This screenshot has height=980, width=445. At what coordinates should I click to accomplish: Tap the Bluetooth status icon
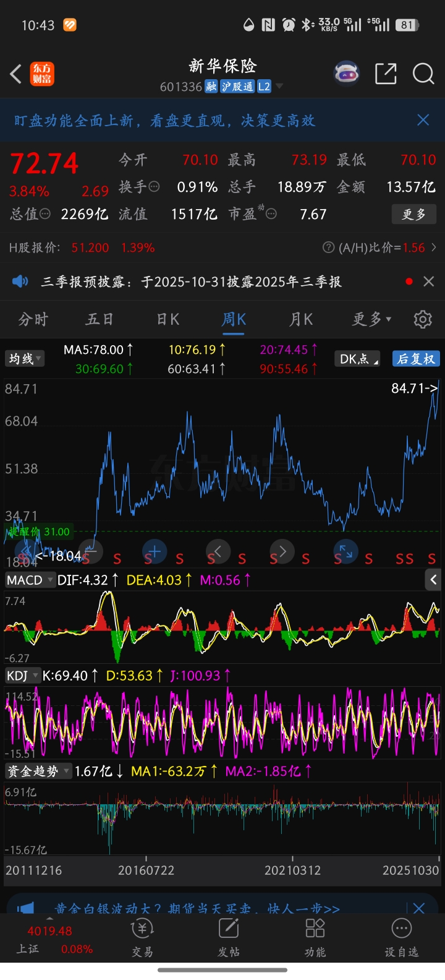tap(307, 25)
